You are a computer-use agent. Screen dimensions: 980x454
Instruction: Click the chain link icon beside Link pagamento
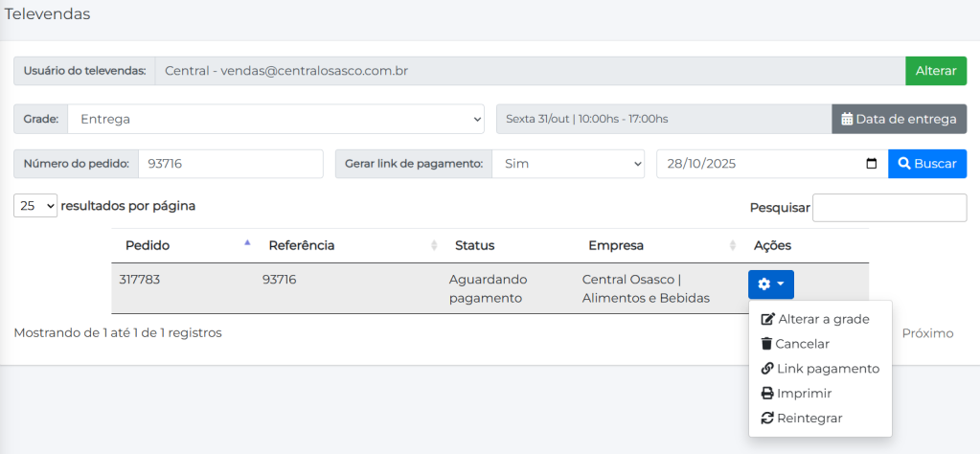click(766, 369)
